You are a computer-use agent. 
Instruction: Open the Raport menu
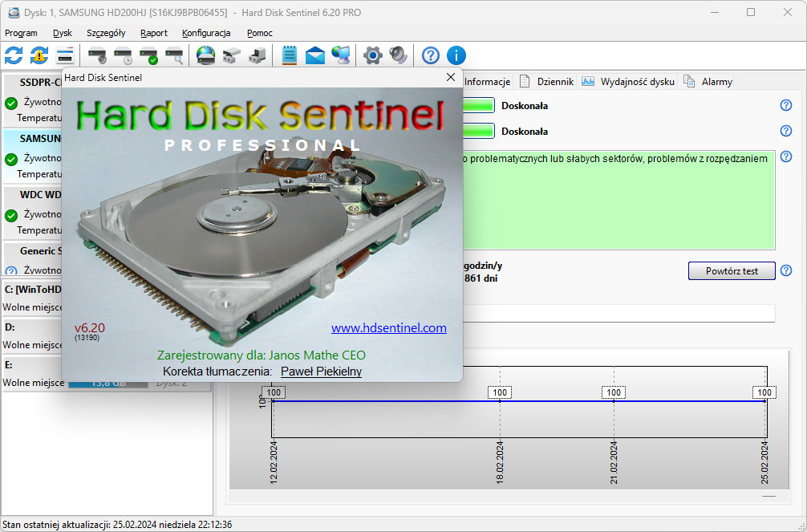154,33
